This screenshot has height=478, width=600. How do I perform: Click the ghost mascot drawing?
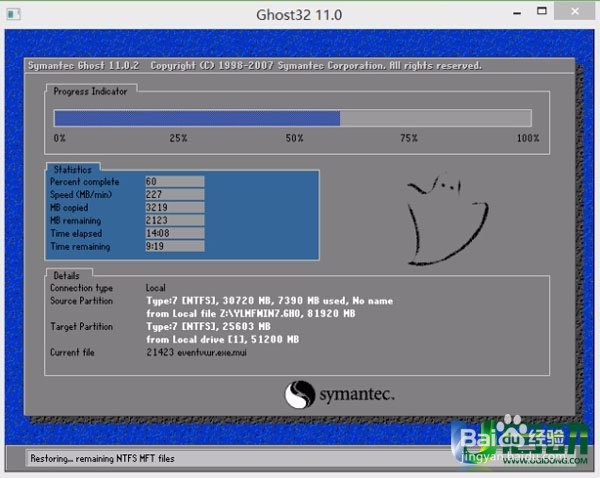point(448,220)
